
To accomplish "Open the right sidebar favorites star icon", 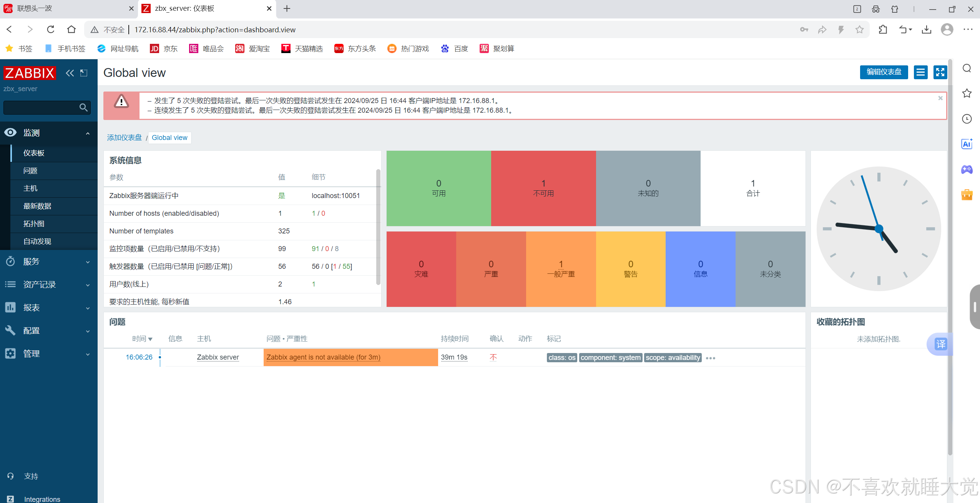I will pos(967,93).
